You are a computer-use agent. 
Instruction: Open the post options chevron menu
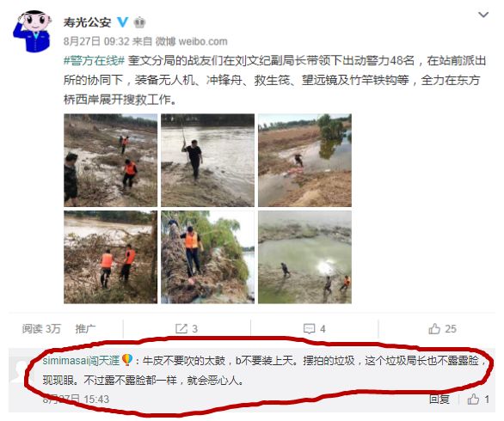[x=483, y=15]
